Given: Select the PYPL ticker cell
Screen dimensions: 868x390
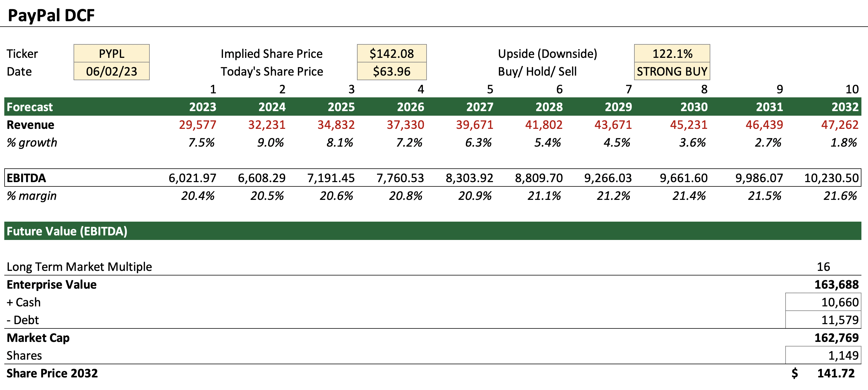Looking at the screenshot, I should [x=112, y=53].
